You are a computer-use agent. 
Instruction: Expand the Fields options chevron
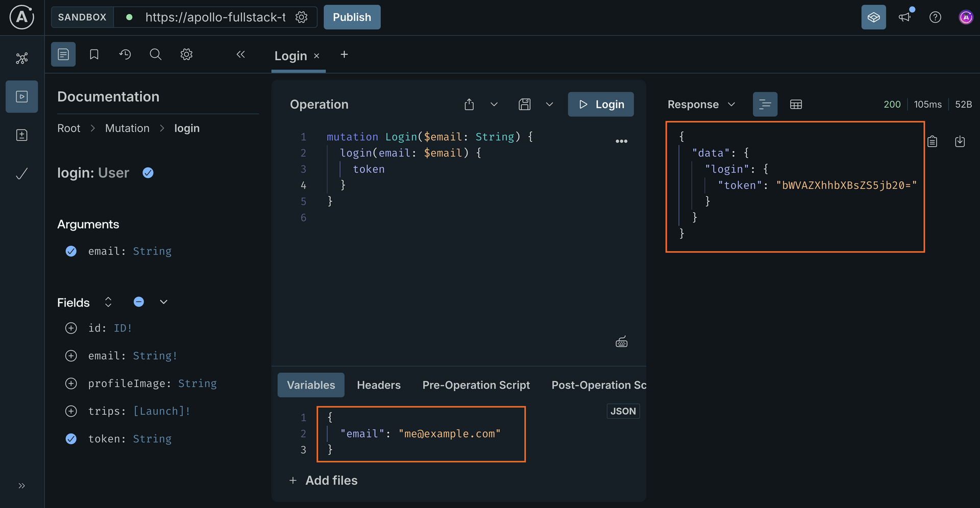163,302
